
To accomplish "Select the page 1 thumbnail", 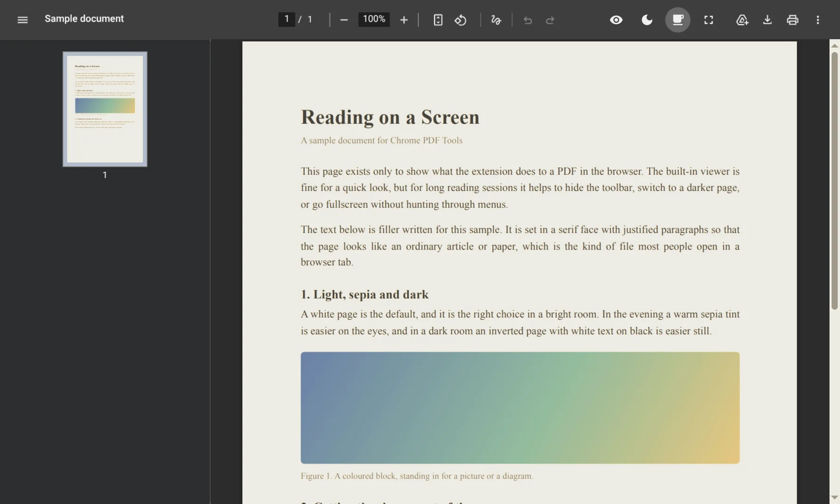I will tap(105, 109).
